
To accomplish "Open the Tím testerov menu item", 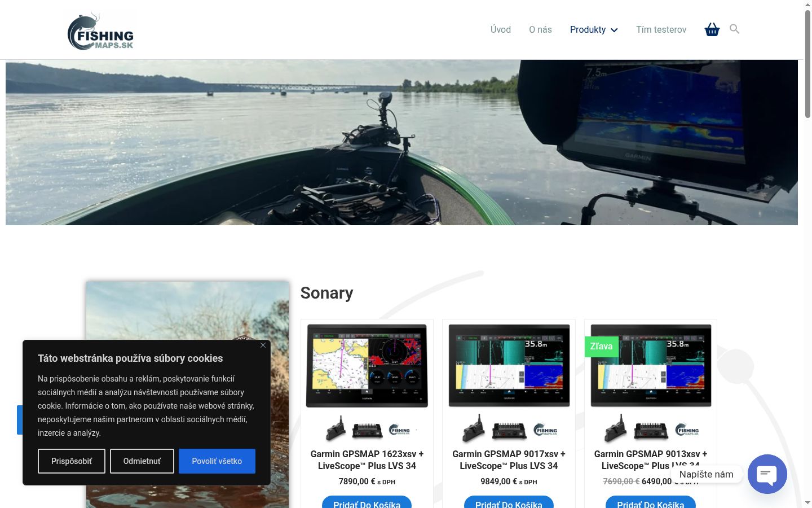I will click(x=661, y=29).
